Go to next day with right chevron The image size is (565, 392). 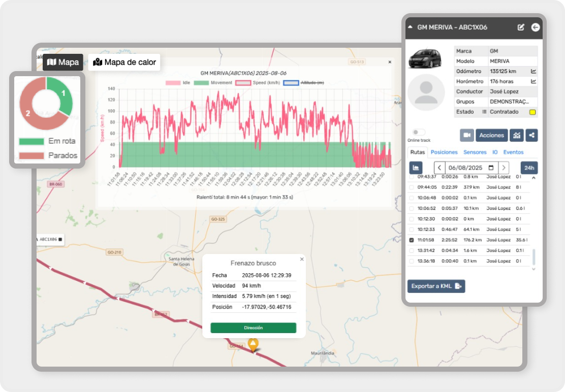pos(504,168)
